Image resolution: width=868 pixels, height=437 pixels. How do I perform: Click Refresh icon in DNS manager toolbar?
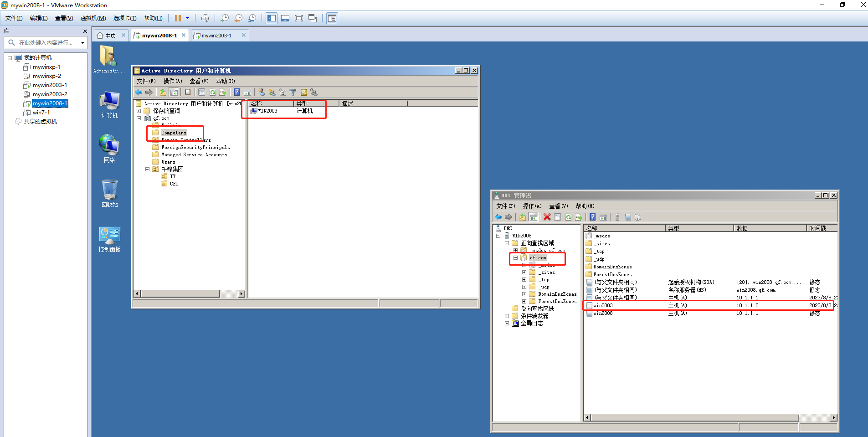click(x=568, y=217)
